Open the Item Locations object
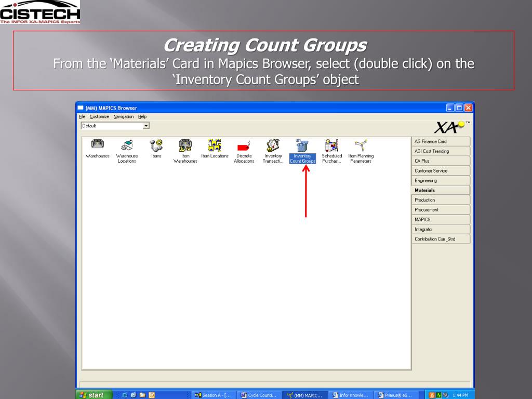This screenshot has width=532, height=399. pyautogui.click(x=215, y=149)
